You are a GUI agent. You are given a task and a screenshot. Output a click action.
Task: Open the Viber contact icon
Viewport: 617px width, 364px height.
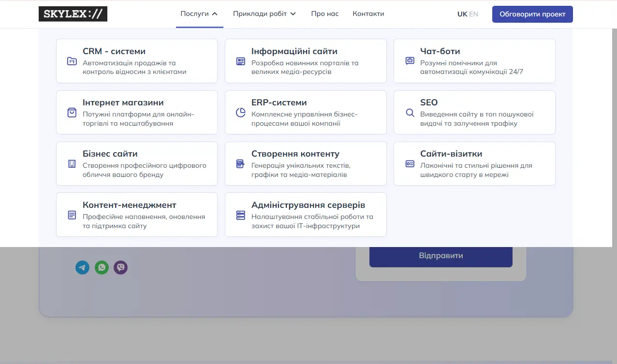point(120,267)
